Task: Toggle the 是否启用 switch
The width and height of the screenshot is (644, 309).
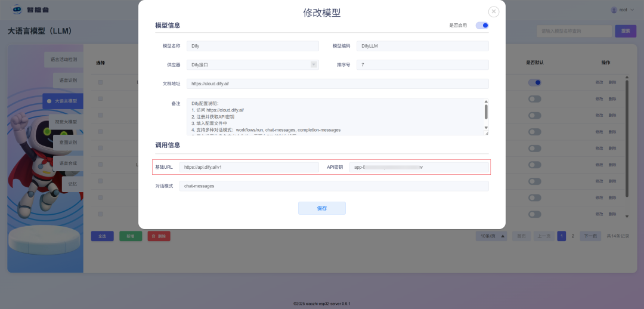Action: click(x=482, y=26)
